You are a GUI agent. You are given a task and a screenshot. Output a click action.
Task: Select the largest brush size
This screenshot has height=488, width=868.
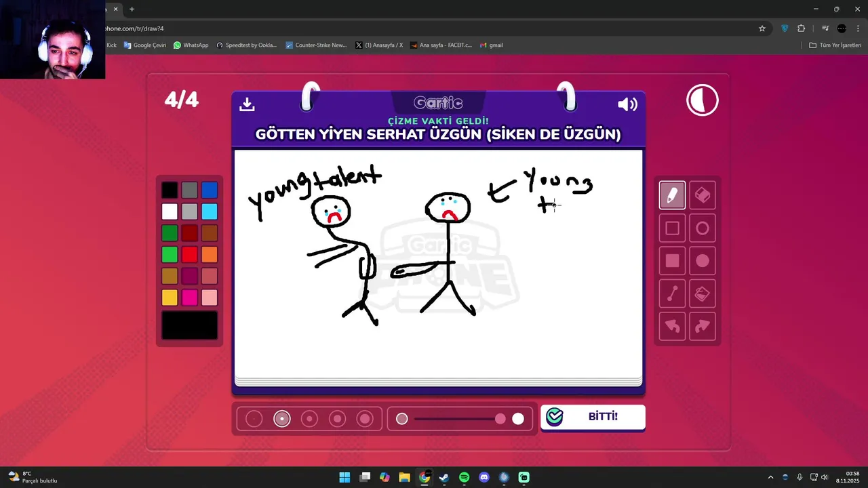point(365,419)
